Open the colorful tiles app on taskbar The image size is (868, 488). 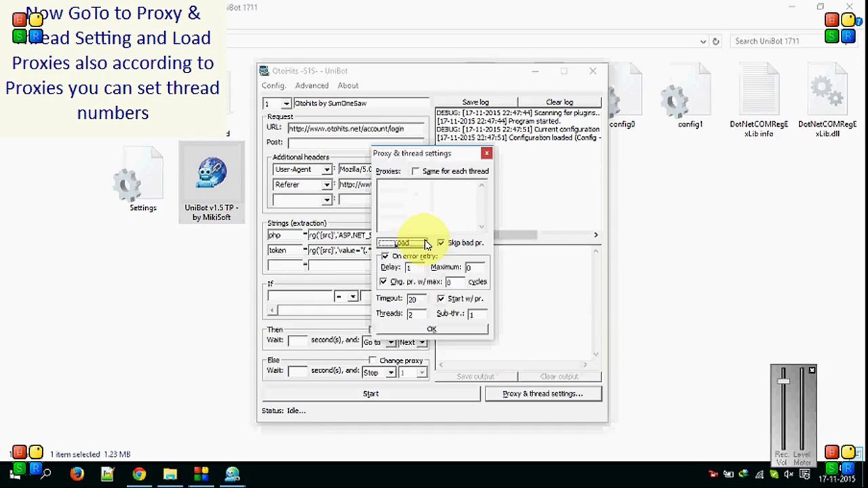tap(201, 474)
